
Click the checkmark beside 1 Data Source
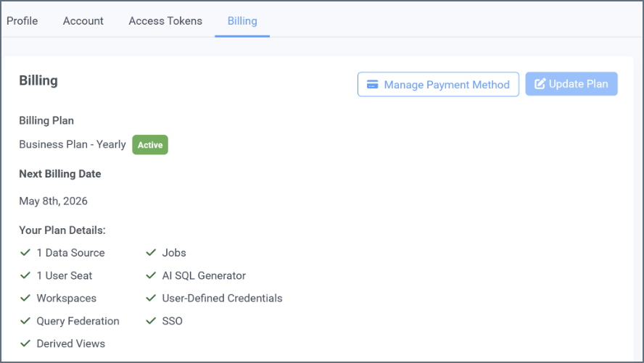click(x=25, y=252)
